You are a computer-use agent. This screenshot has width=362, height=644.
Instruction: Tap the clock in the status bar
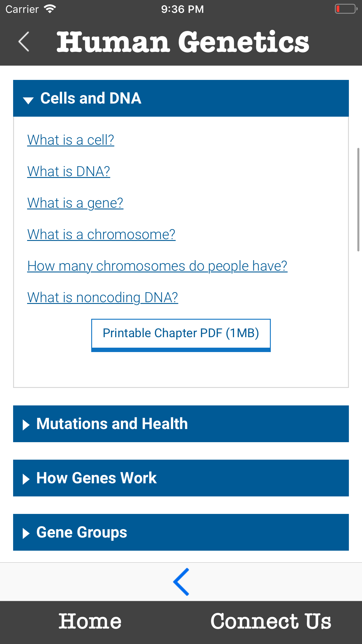182,9
